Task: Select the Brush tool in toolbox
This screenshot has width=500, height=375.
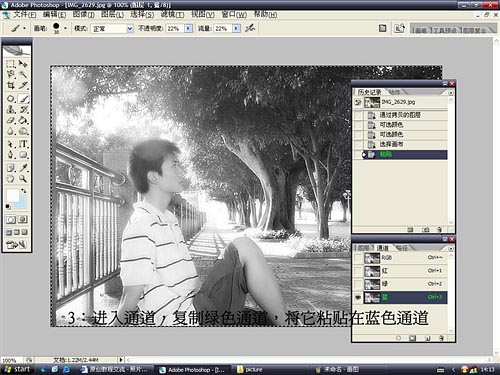Action: point(23,99)
